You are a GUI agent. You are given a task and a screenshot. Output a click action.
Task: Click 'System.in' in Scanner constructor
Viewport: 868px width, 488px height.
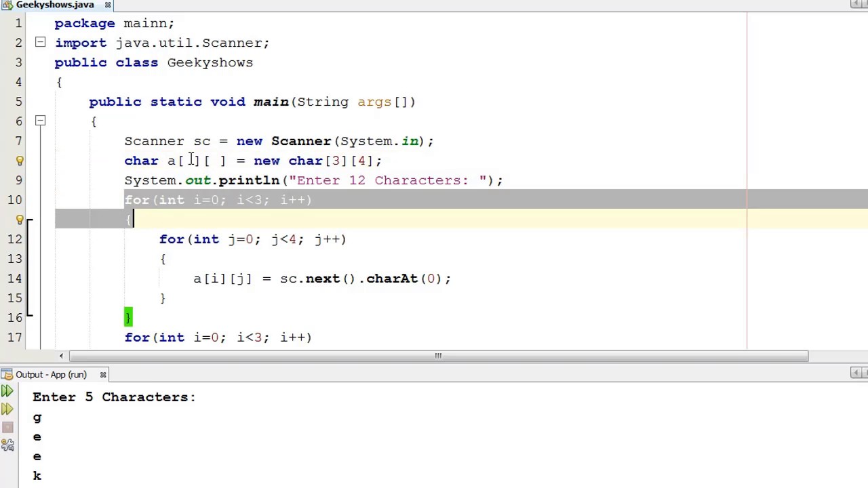[x=379, y=141]
